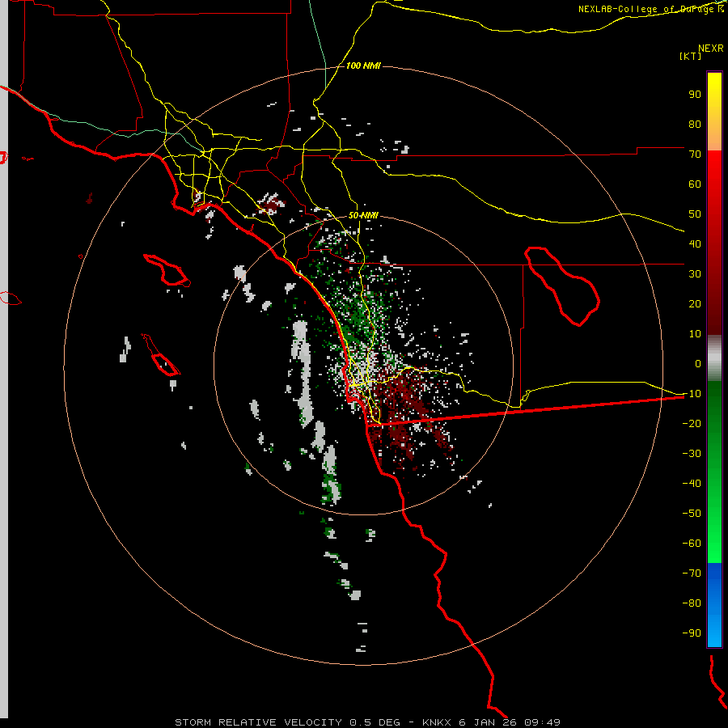Click the 60 value on velocity scale

(x=695, y=184)
